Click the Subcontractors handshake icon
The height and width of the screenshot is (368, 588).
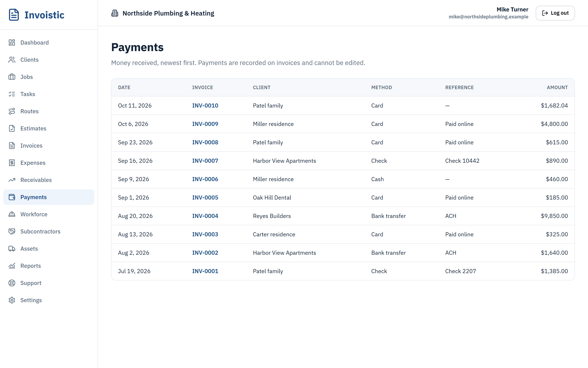click(x=12, y=231)
